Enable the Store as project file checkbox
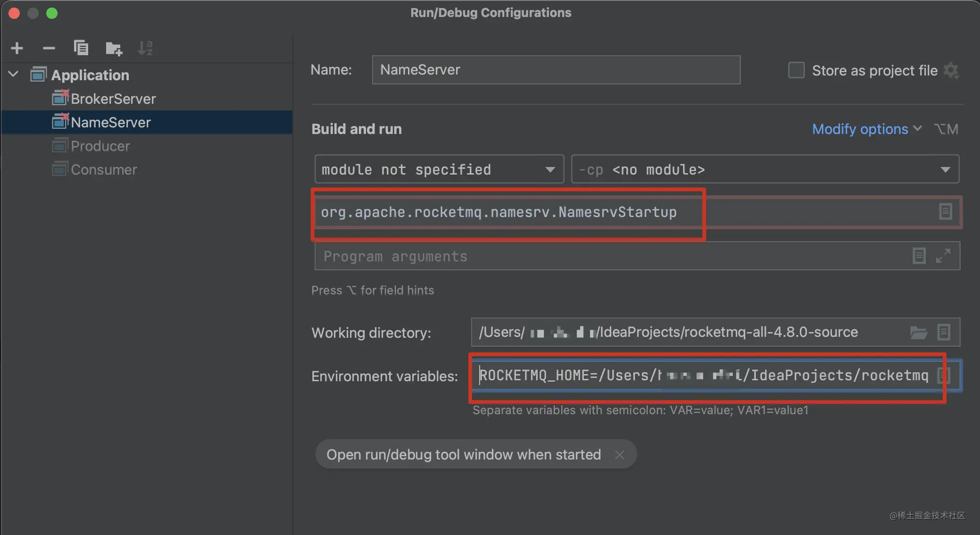980x535 pixels. click(797, 70)
